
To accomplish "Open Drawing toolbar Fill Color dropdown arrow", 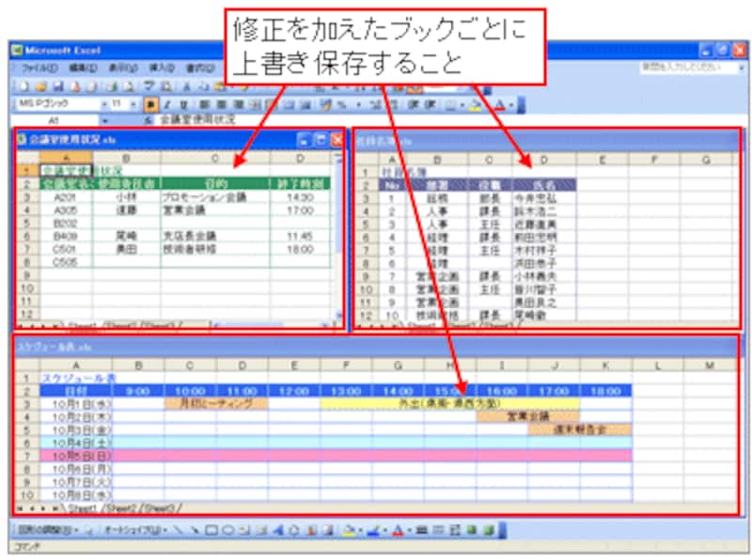I will click(360, 530).
